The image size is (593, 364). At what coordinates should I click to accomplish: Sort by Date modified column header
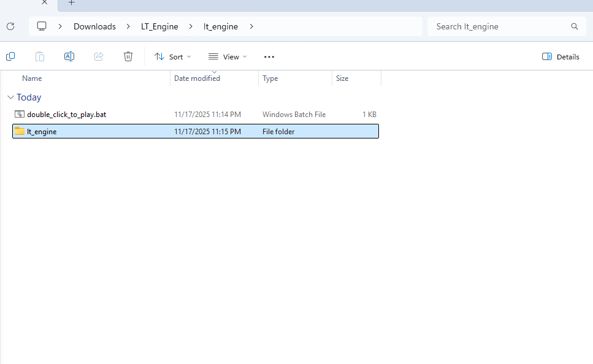tap(197, 78)
